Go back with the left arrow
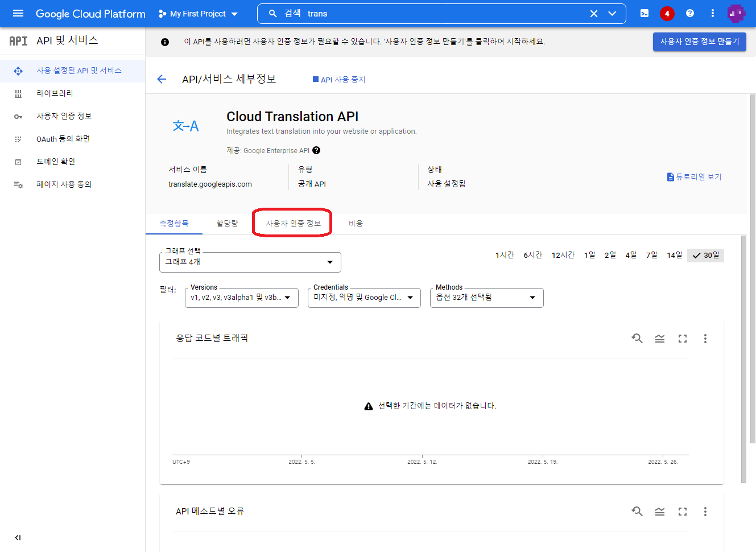756x552 pixels. pyautogui.click(x=162, y=79)
